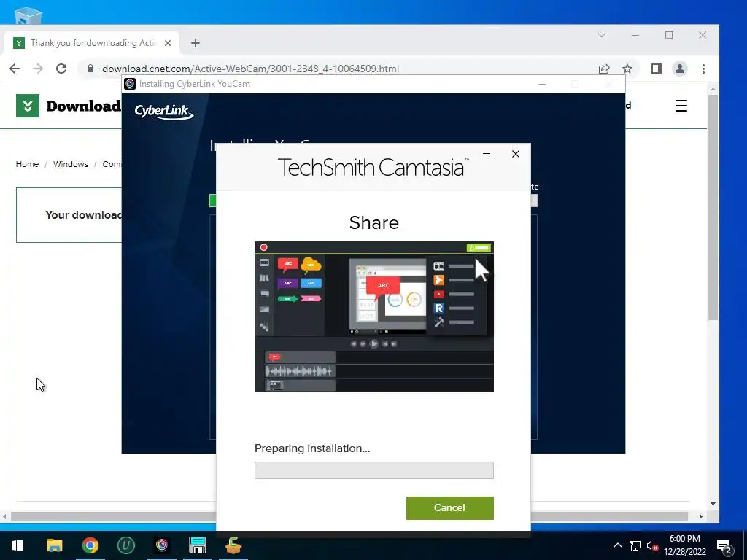Open network status tray icon
Image resolution: width=747 pixels, height=560 pixels.
pos(635,545)
